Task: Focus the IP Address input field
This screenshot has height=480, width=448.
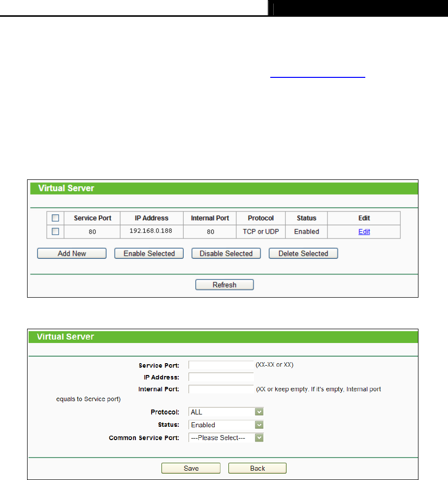Action: click(x=221, y=377)
